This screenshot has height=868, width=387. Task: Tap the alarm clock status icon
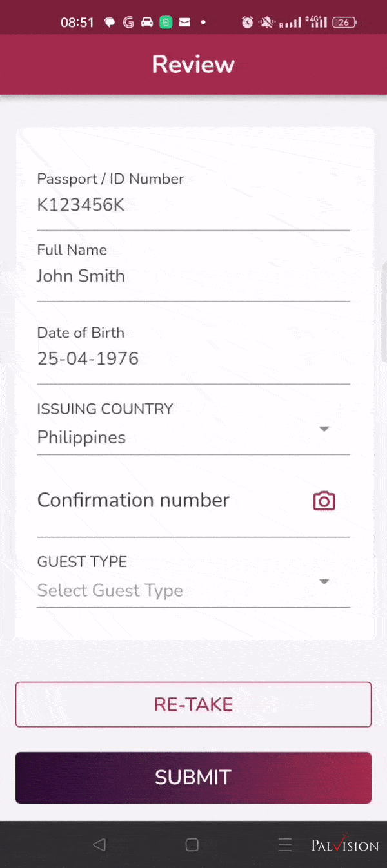coord(247,23)
